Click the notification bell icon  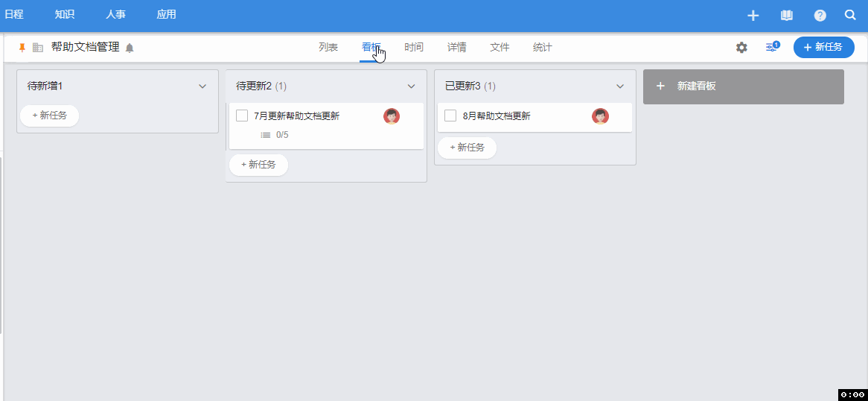click(130, 48)
